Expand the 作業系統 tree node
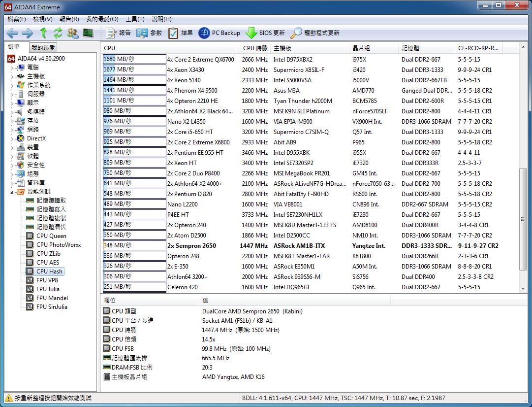The image size is (532, 407). (x=12, y=85)
